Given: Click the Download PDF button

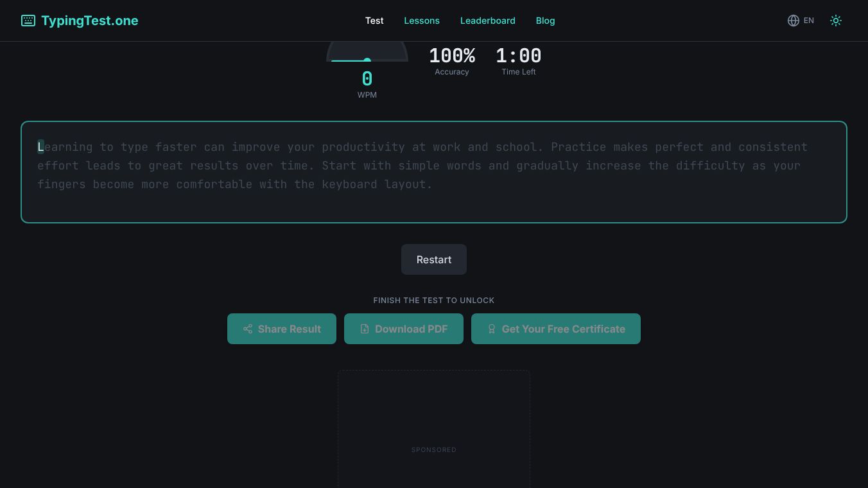Looking at the screenshot, I should pos(404,329).
